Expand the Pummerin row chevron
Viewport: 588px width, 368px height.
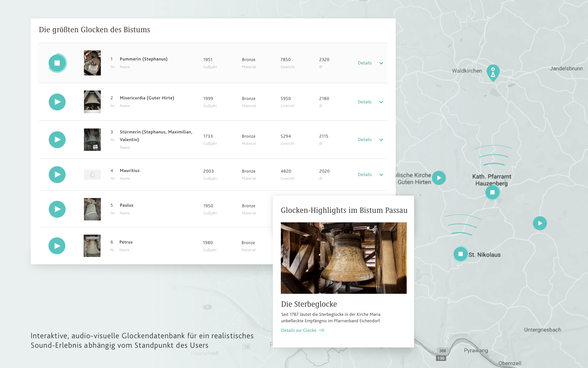[x=381, y=63]
